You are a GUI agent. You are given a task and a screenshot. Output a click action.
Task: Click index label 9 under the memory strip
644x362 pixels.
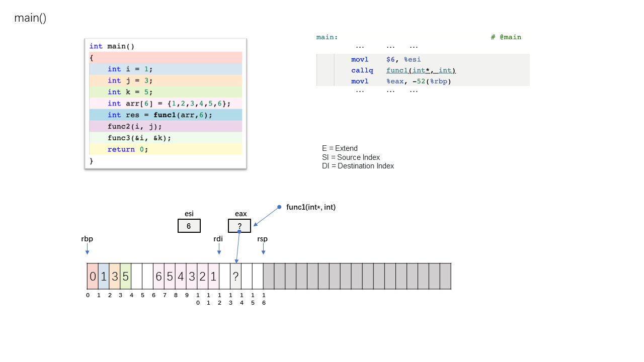pos(187,295)
